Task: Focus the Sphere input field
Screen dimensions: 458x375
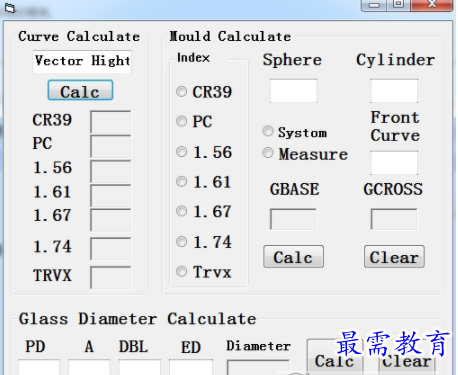Action: [x=294, y=91]
